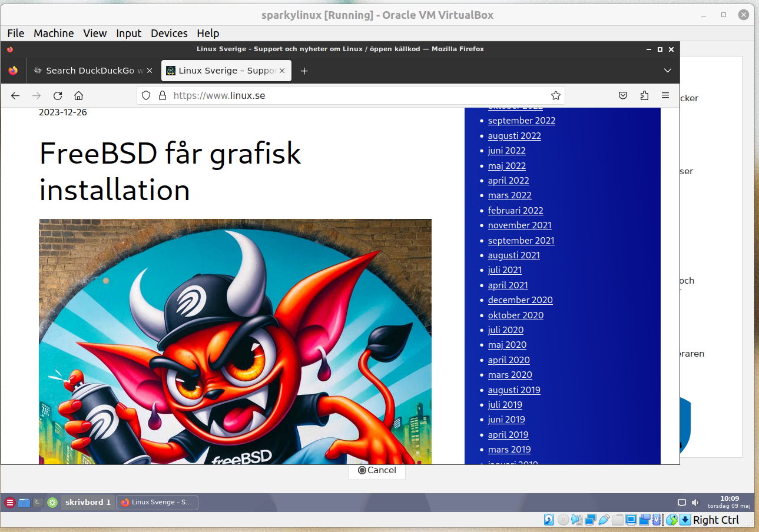
Task: Bookmark this page with the star icon
Action: pos(555,95)
